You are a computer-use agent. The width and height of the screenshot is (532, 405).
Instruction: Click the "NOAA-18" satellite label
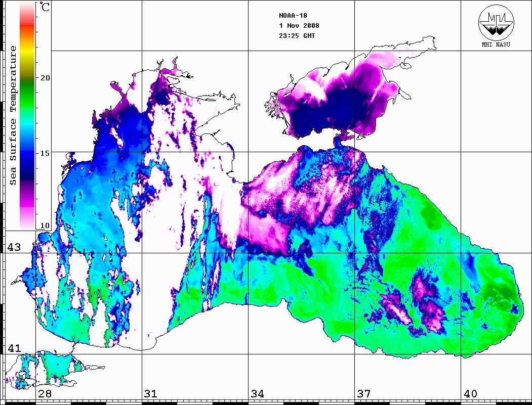click(293, 16)
